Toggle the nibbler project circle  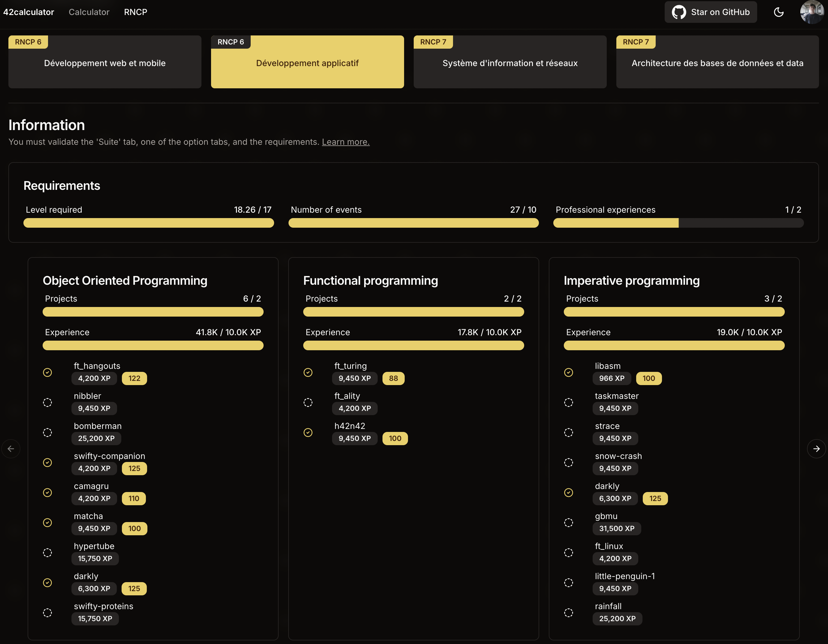(47, 402)
